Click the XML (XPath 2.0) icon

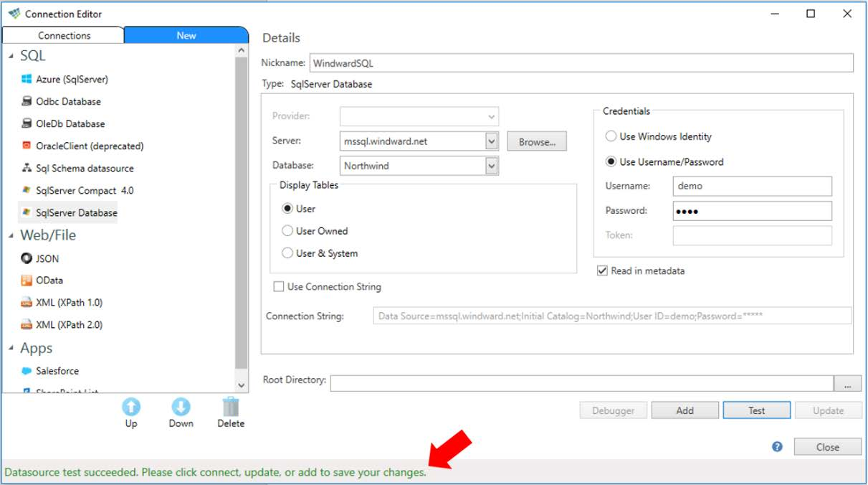27,325
